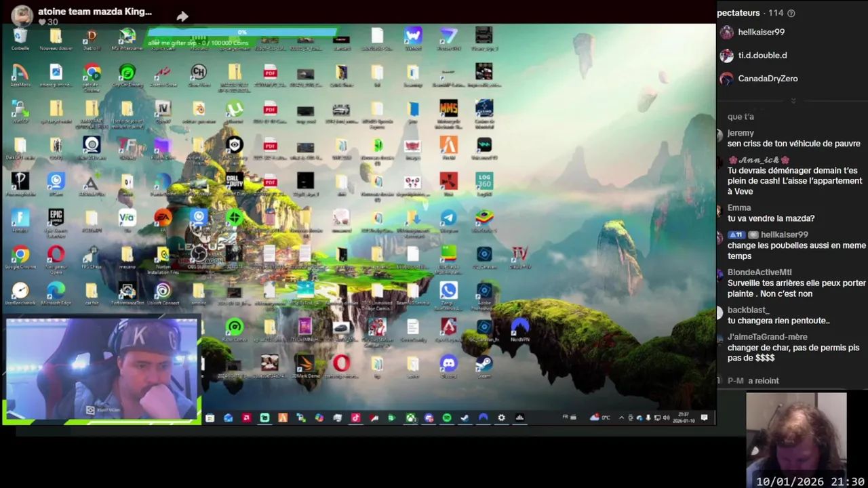Open the Telegram desktop icon
Viewport: 868px width, 488px height.
tap(448, 221)
